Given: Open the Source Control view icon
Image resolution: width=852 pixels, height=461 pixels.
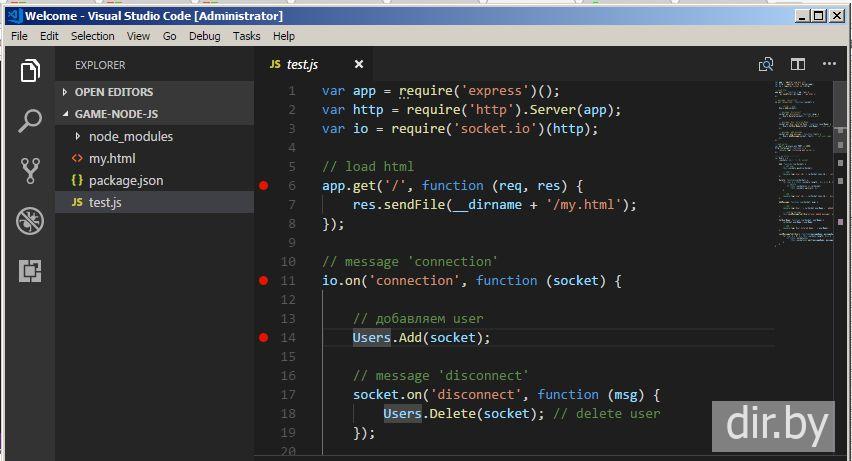Looking at the screenshot, I should click(30, 171).
